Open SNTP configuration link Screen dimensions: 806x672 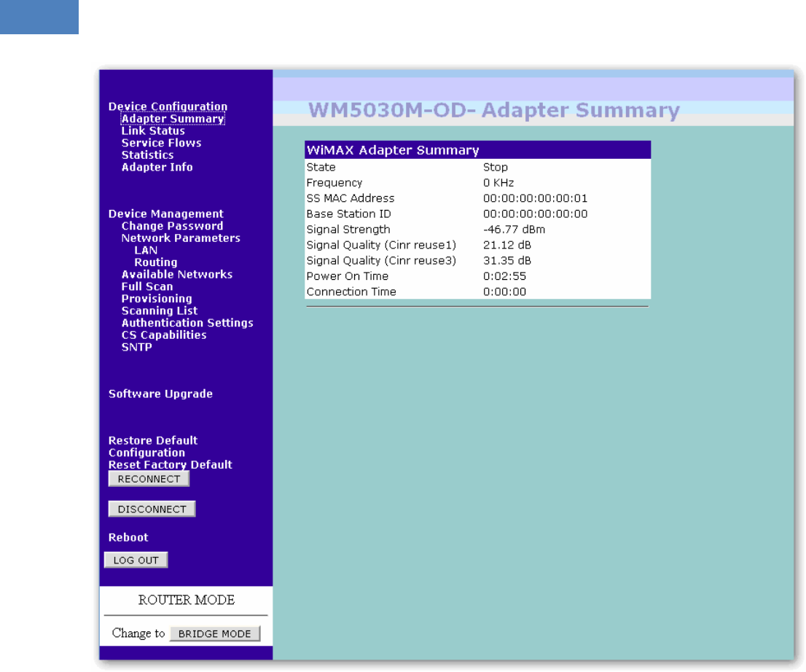click(x=136, y=347)
